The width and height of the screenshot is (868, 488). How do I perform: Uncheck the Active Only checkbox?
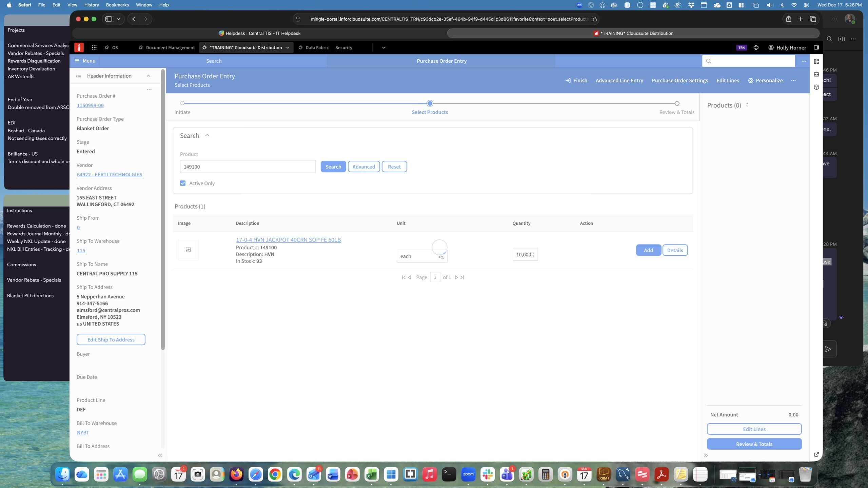(183, 183)
